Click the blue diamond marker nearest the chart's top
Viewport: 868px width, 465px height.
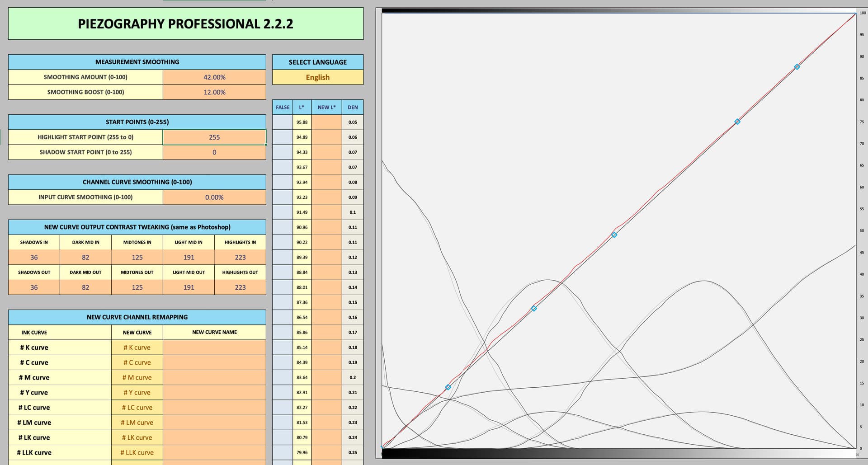pos(797,67)
